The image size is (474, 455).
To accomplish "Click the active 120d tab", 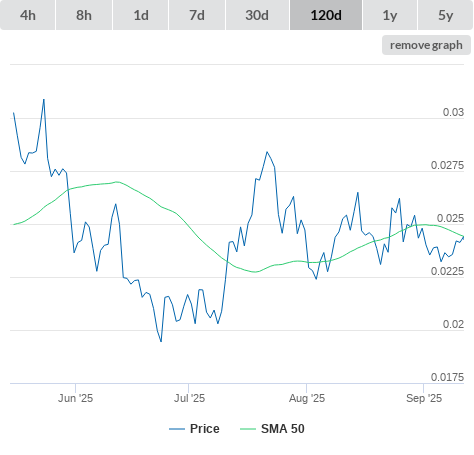I will [x=326, y=15].
